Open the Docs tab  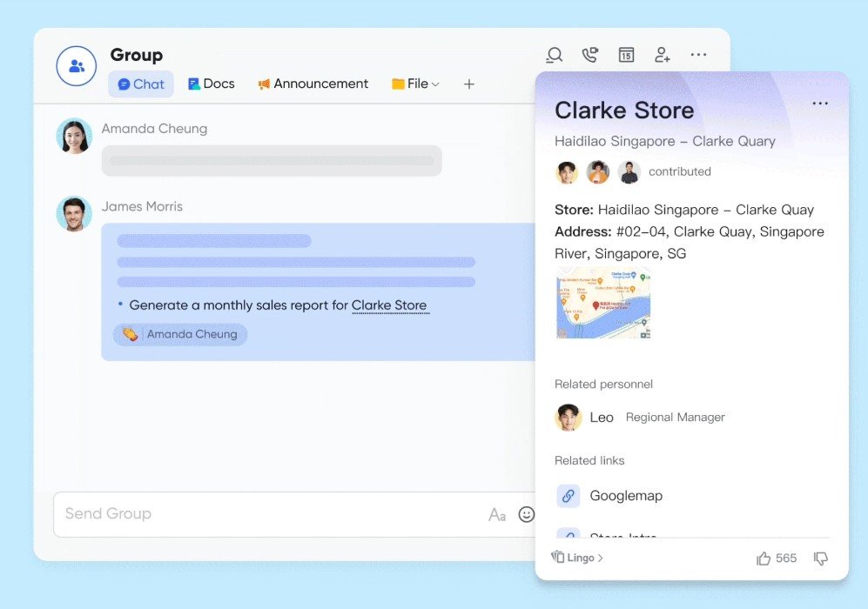212,84
